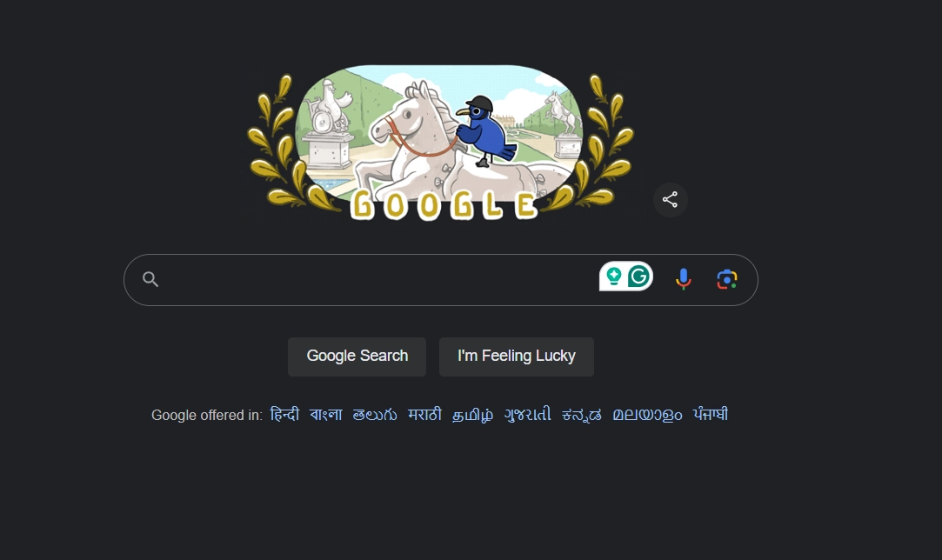
Task: Switch Google to Hindi language
Action: (284, 415)
